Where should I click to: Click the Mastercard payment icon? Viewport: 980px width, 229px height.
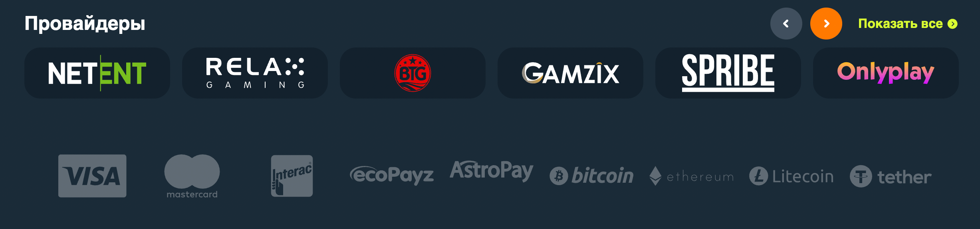pos(192,176)
